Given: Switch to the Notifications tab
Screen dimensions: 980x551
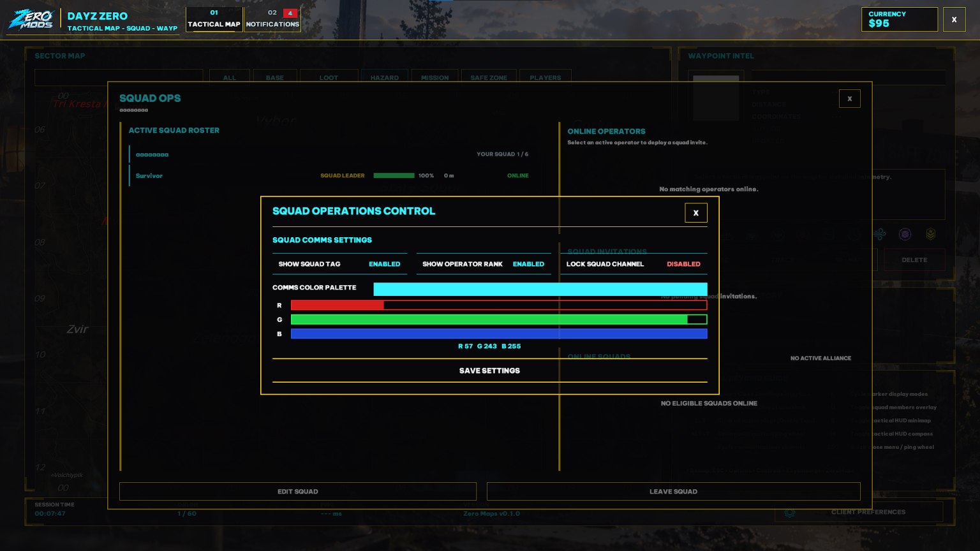Looking at the screenshot, I should [272, 19].
